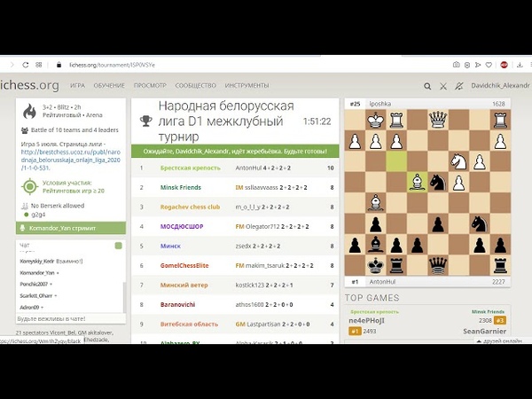
Task: Open team Минский ветер
Action: pyautogui.click(x=184, y=285)
